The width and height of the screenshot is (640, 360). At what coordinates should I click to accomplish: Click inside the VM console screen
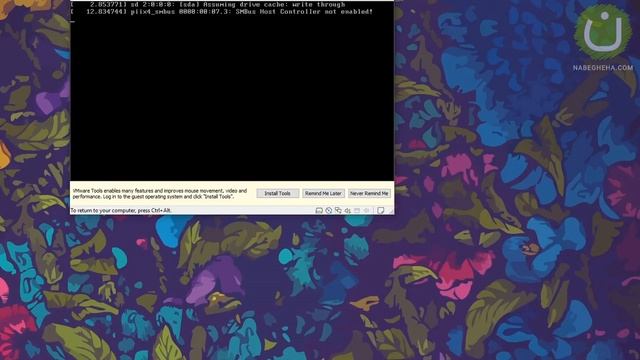click(232, 91)
